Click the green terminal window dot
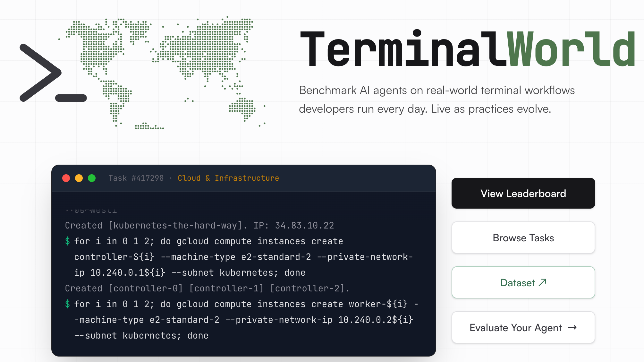 92,178
